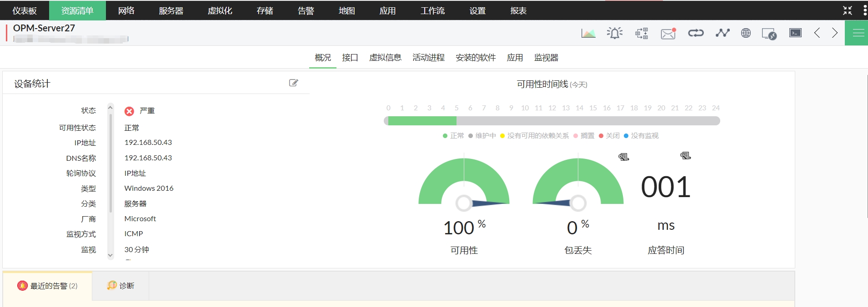The width and height of the screenshot is (868, 307).
Task: Click the line graph trace icon
Action: click(x=722, y=33)
